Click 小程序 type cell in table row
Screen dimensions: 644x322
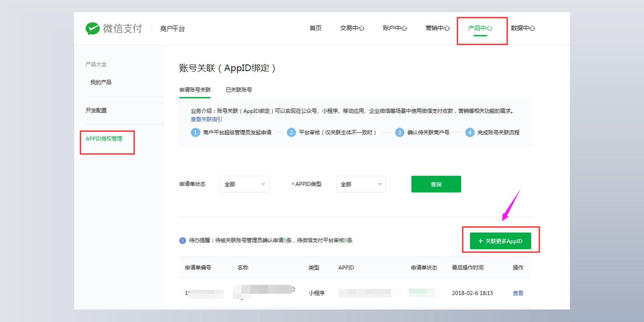pos(317,293)
